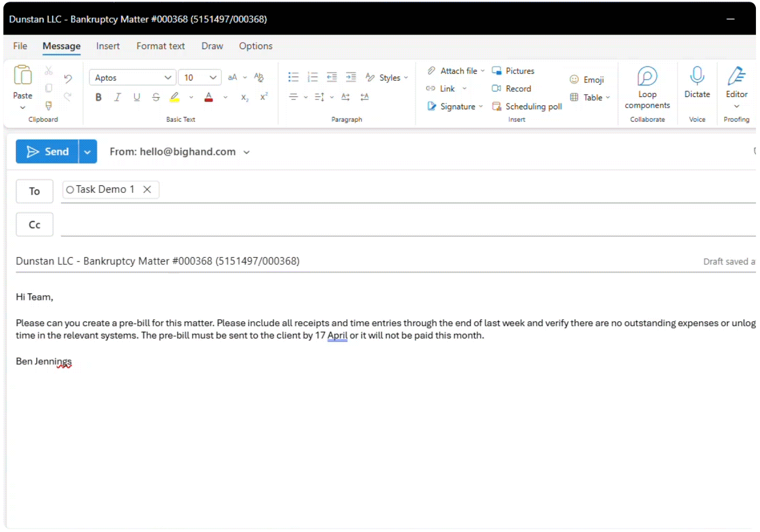Click the Cut scissors icon

(49, 71)
